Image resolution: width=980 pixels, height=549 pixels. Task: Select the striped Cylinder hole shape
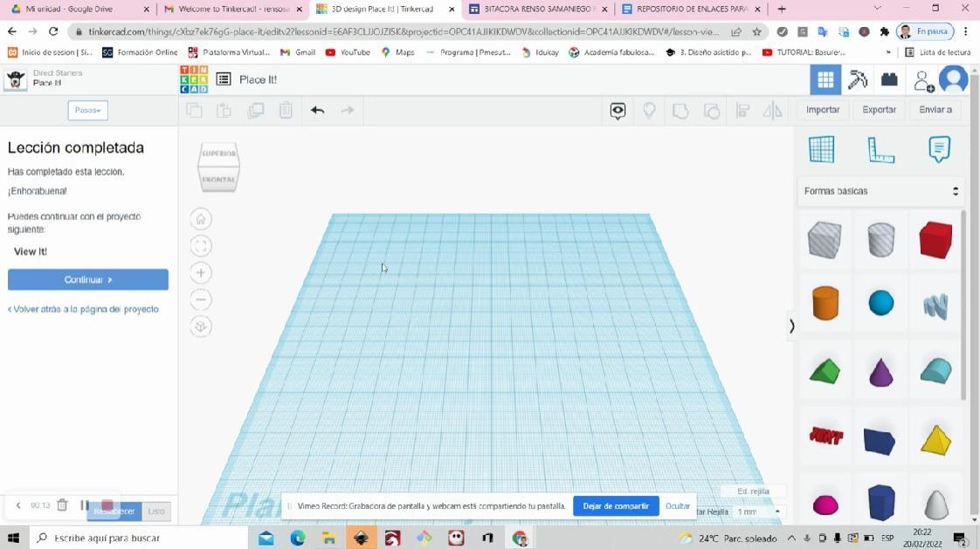(x=880, y=240)
